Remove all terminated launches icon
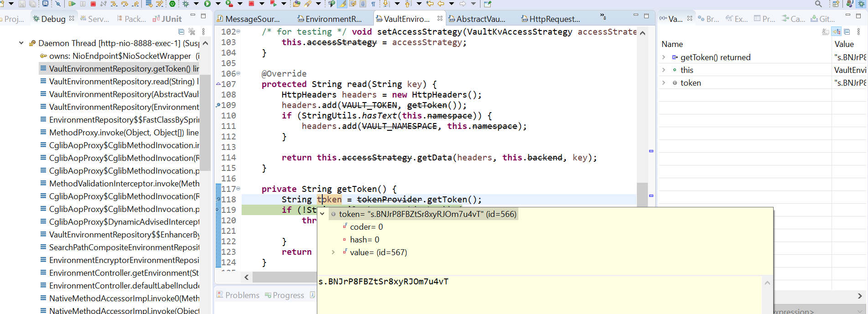The image size is (868, 314). 192,31
